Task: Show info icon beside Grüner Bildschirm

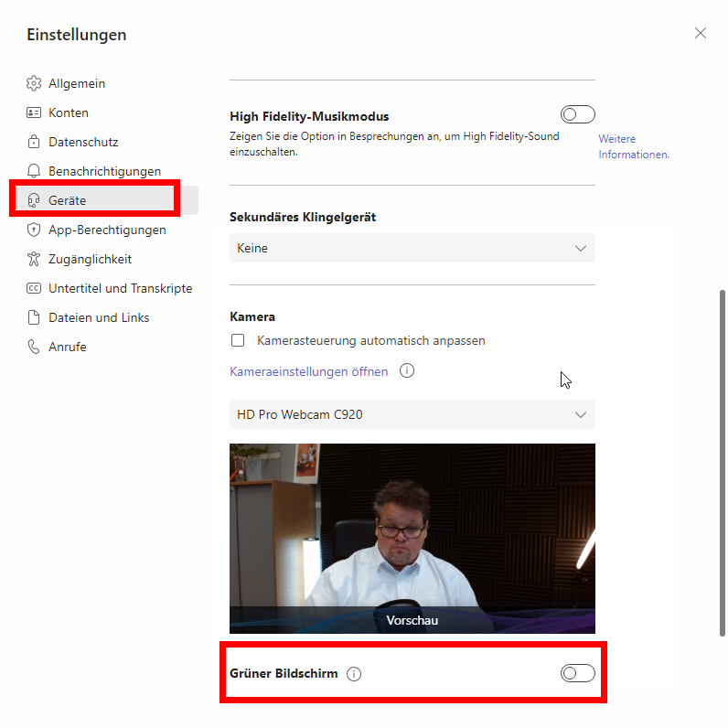Action: point(354,674)
